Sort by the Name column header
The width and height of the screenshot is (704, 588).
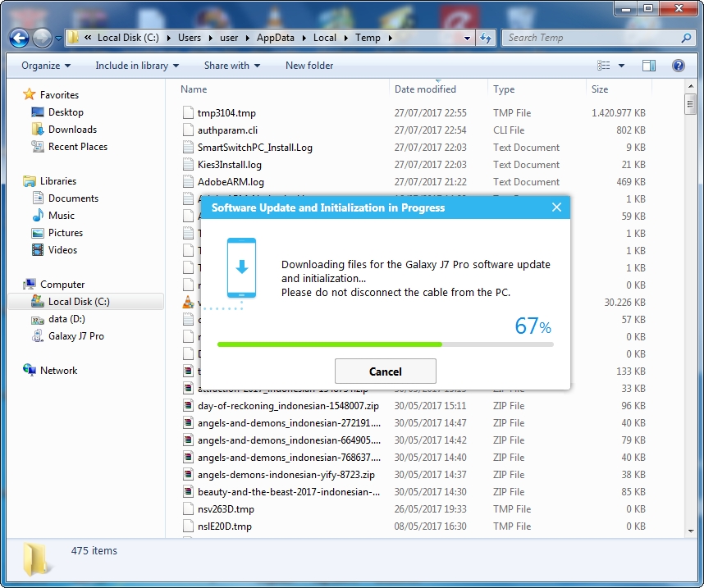pos(194,89)
